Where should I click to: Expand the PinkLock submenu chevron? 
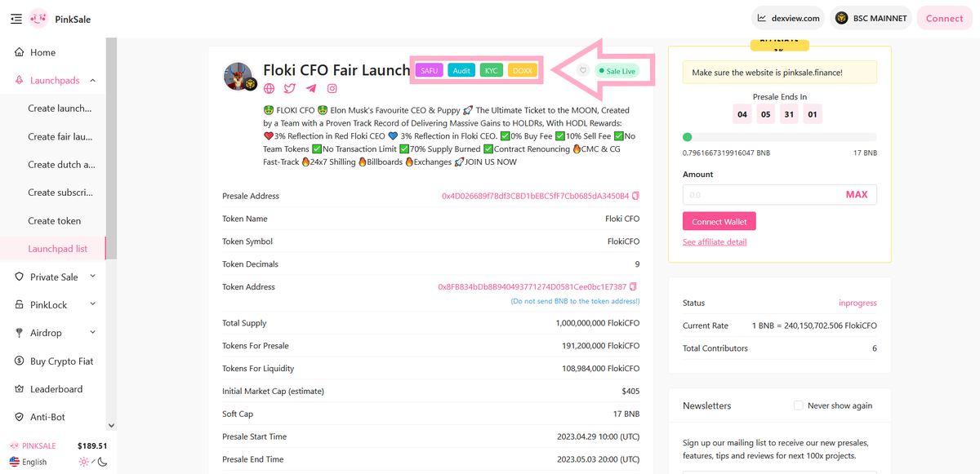(x=92, y=304)
